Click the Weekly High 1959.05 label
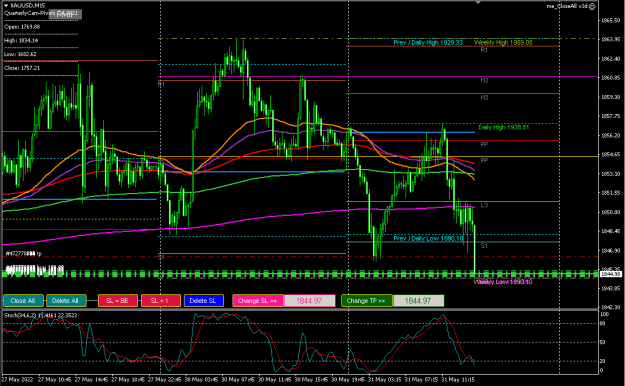625x386 pixels. [503, 43]
